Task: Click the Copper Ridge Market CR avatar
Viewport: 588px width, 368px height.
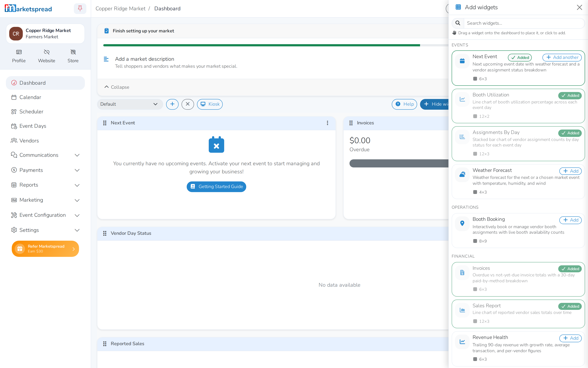Action: [x=16, y=34]
